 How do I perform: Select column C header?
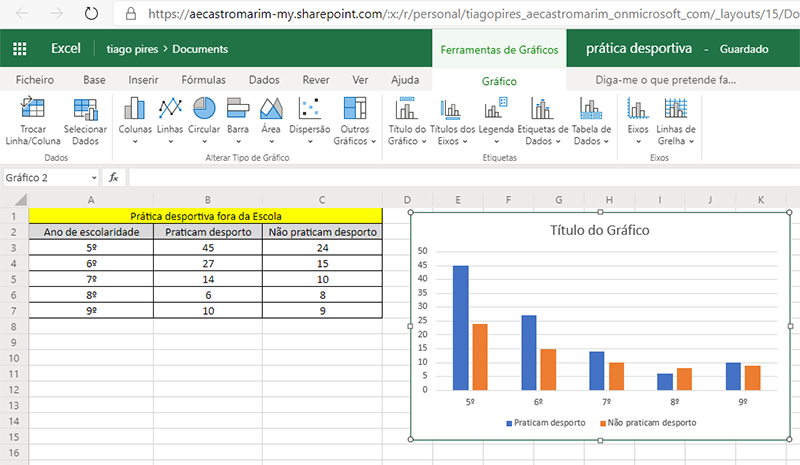point(322,200)
